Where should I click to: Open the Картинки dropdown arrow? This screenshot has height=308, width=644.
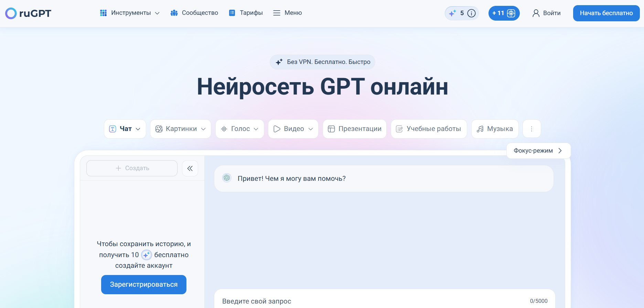[203, 129]
